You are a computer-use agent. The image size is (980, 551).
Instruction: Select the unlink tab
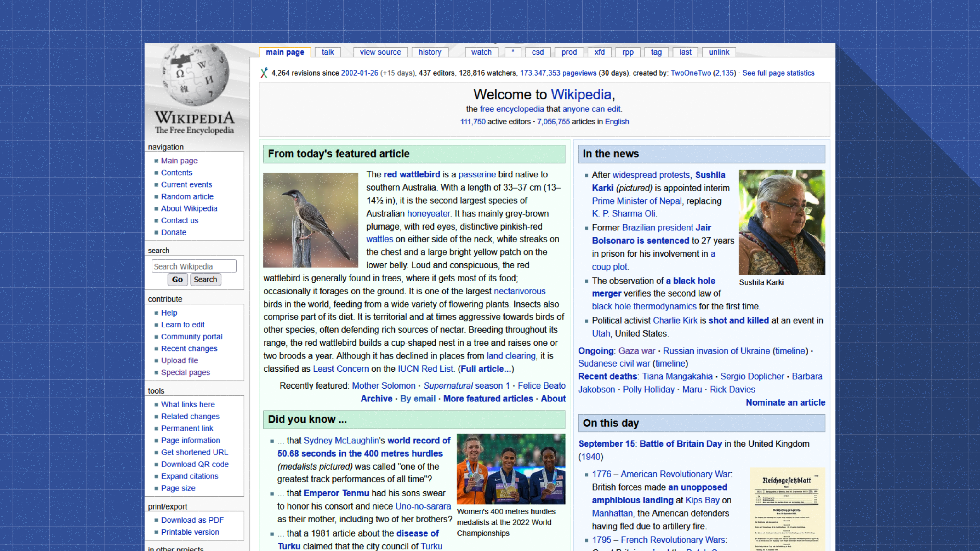click(718, 52)
